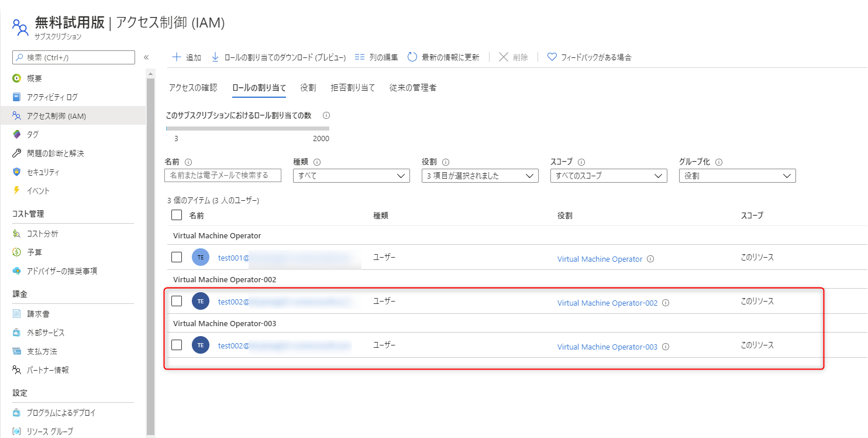Click the TE avatar of test001 row
868x438 pixels.
click(x=201, y=257)
